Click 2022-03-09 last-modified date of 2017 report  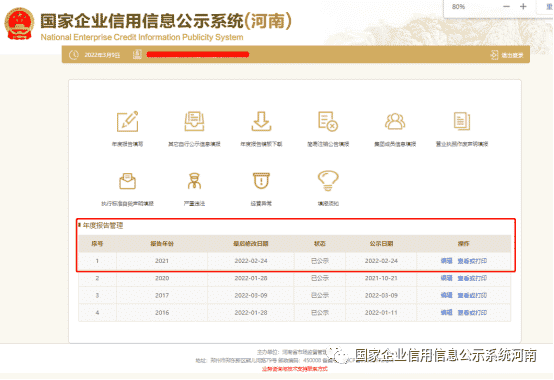[251, 295]
